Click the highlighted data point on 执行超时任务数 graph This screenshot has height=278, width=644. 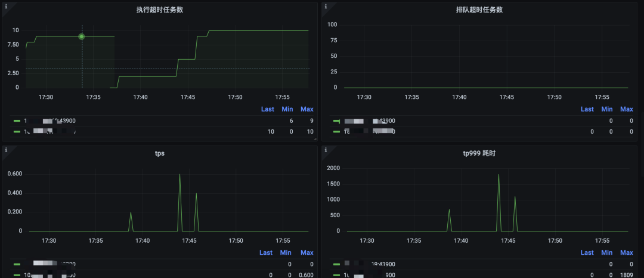point(82,36)
